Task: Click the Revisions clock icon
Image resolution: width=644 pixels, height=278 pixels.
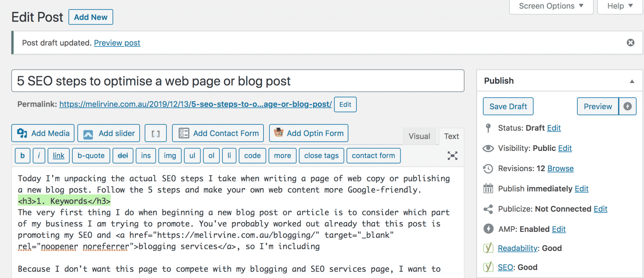Action: coord(488,169)
